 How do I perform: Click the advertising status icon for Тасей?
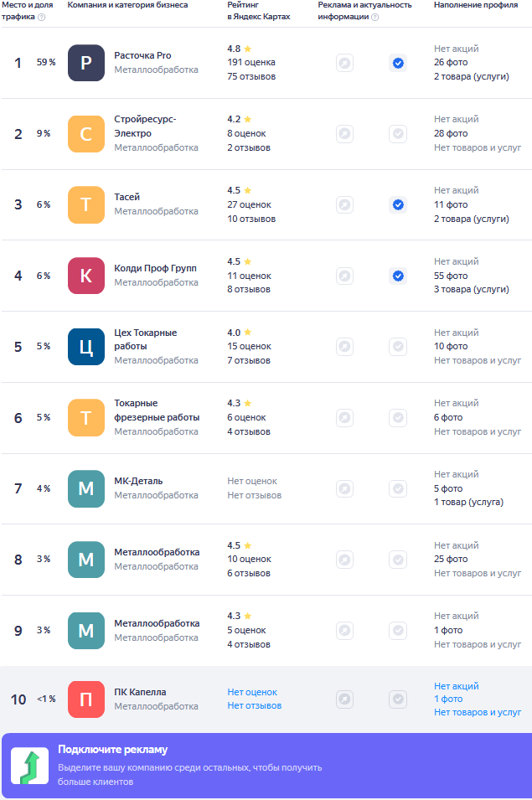pyautogui.click(x=344, y=204)
